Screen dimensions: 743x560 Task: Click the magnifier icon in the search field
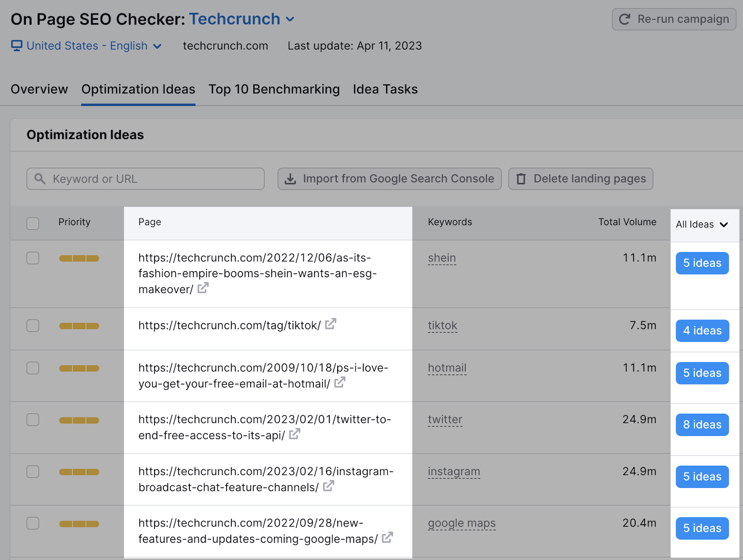40,179
